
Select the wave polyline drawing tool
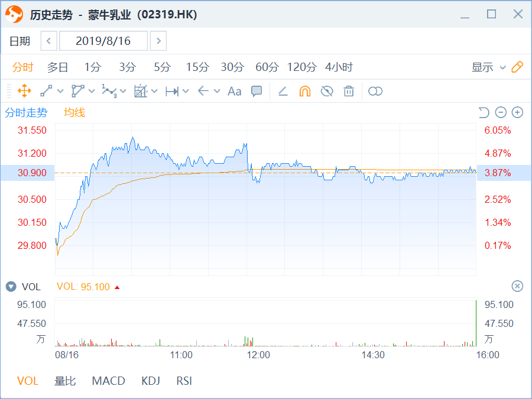pyautogui.click(x=109, y=91)
